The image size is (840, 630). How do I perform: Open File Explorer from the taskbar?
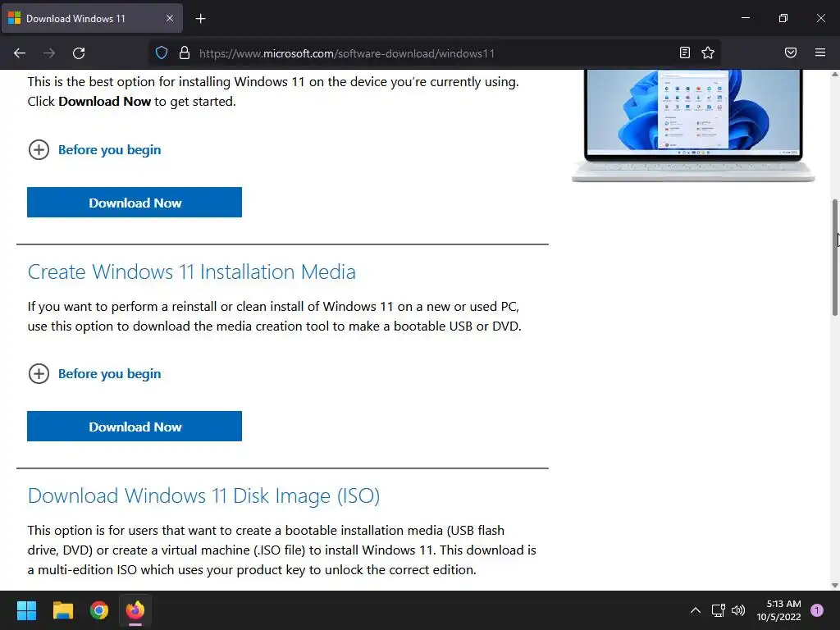click(x=62, y=610)
